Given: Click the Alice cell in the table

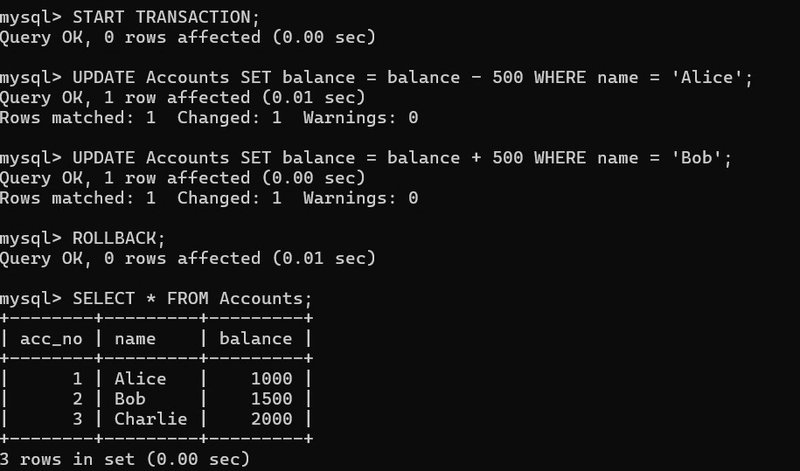Looking at the screenshot, I should 140,379.
